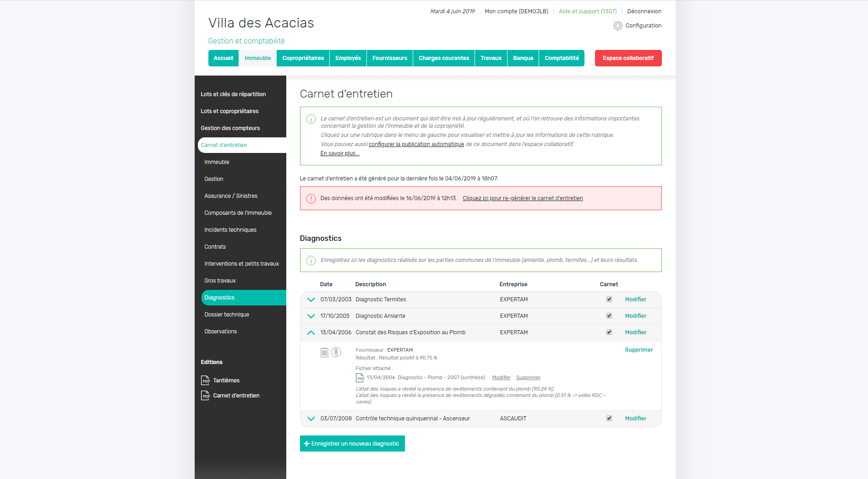Open Aide et support link
This screenshot has height=479, width=868.
588,11
